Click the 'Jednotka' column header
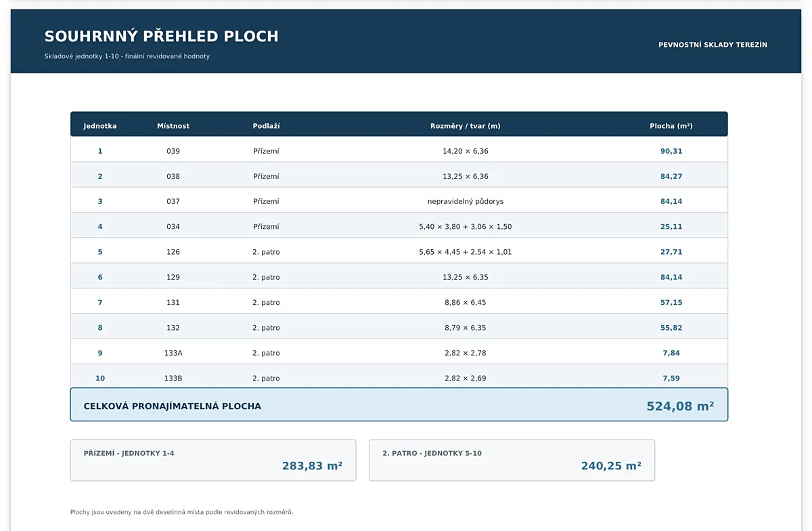 pyautogui.click(x=100, y=126)
